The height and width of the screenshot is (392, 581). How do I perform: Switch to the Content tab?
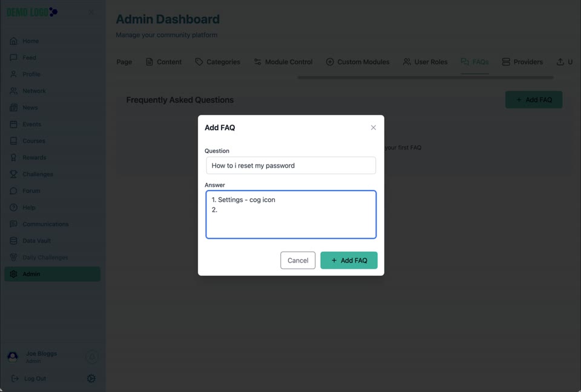pos(163,62)
